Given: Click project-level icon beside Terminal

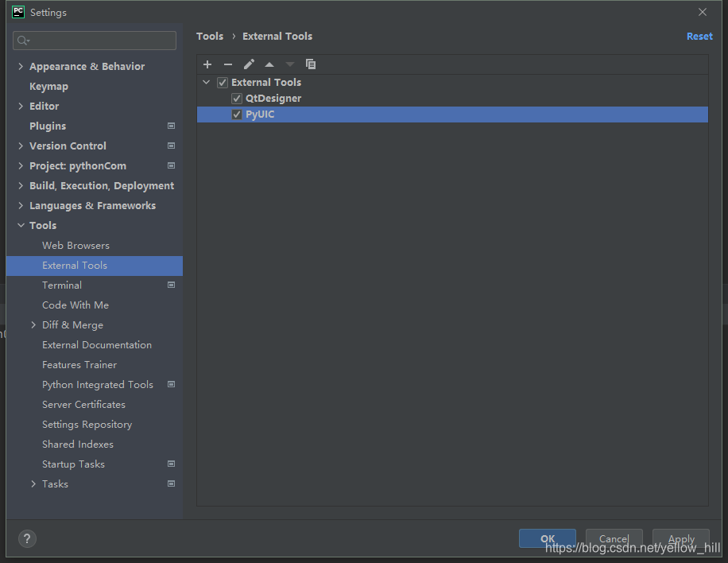Looking at the screenshot, I should pos(171,285).
